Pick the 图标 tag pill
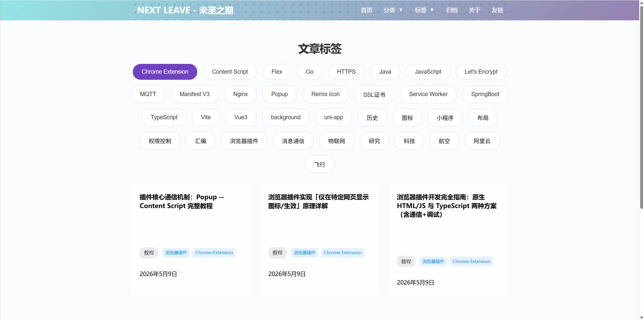Viewport: 644px width, 320px height. (407, 117)
